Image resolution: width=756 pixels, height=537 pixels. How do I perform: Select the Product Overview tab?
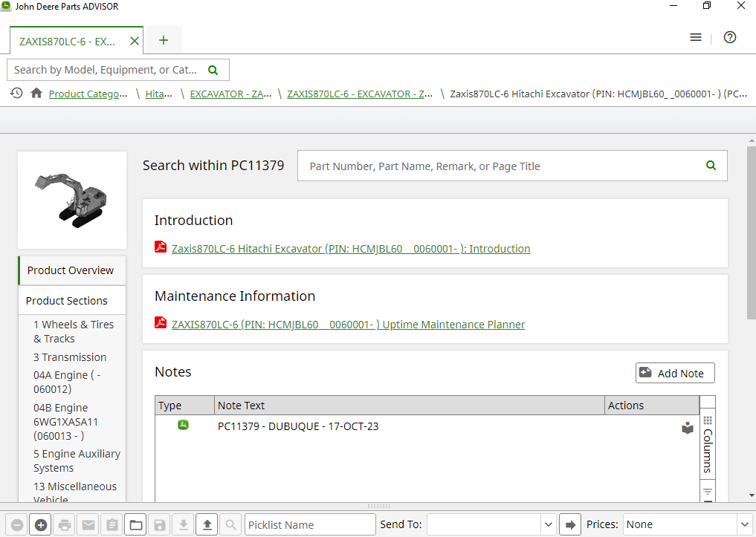(x=71, y=270)
